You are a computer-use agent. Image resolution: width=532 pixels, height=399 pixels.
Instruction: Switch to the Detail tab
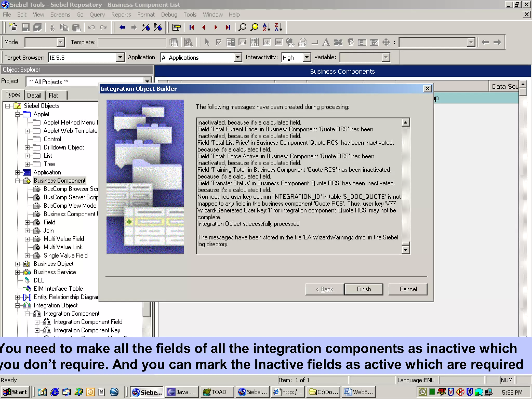tap(34, 95)
